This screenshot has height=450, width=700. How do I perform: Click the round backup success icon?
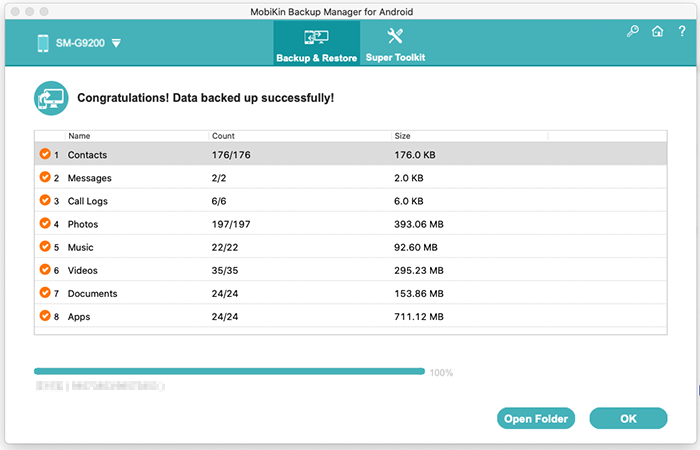51,98
